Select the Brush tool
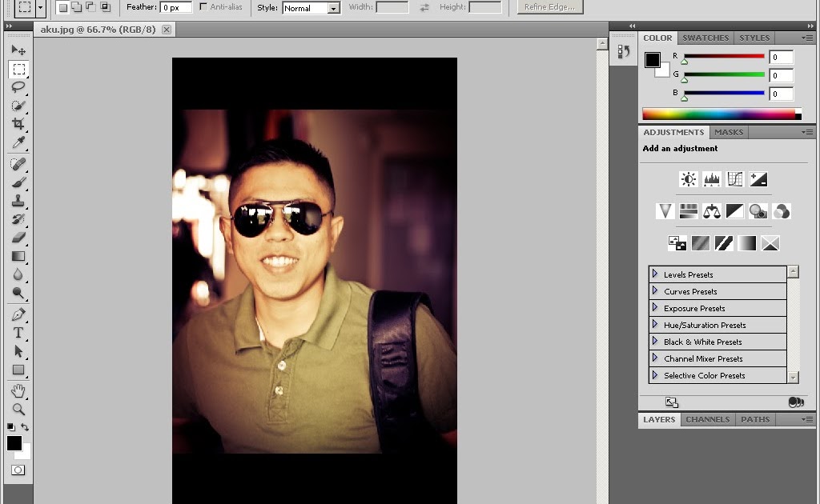The height and width of the screenshot is (504, 820). tap(18, 182)
